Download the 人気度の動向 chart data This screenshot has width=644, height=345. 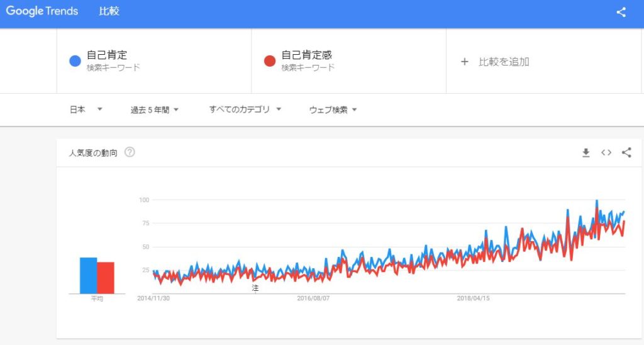point(586,152)
